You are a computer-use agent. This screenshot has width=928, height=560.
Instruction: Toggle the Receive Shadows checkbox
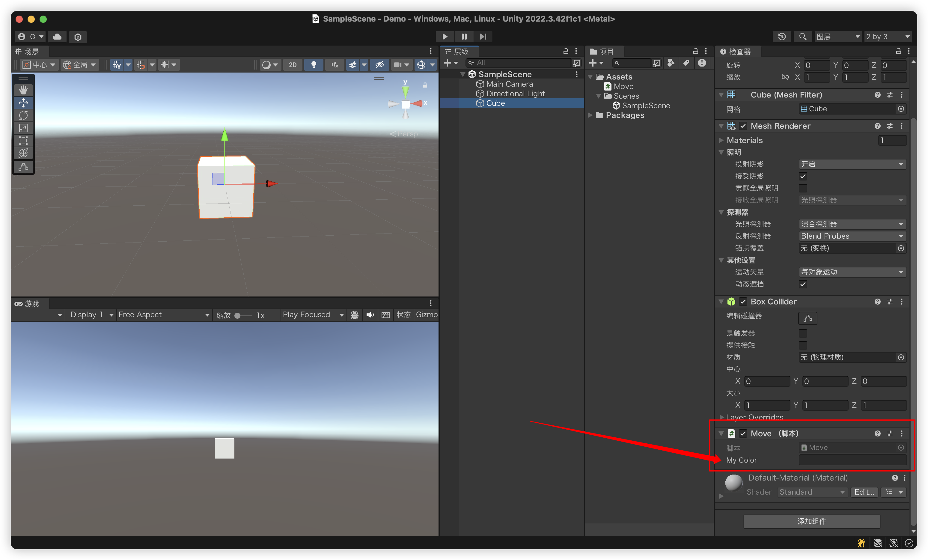pyautogui.click(x=803, y=176)
